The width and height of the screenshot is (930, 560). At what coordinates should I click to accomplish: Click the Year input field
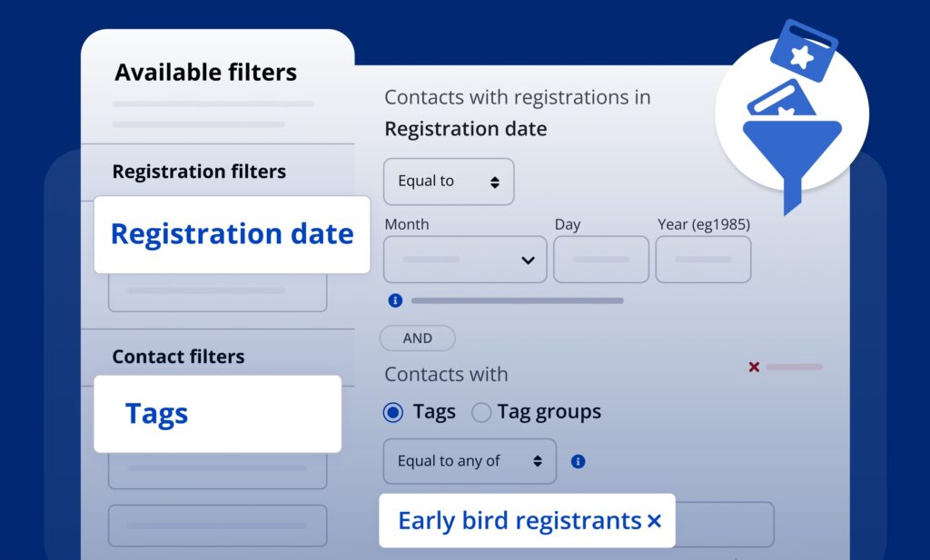[x=703, y=260]
